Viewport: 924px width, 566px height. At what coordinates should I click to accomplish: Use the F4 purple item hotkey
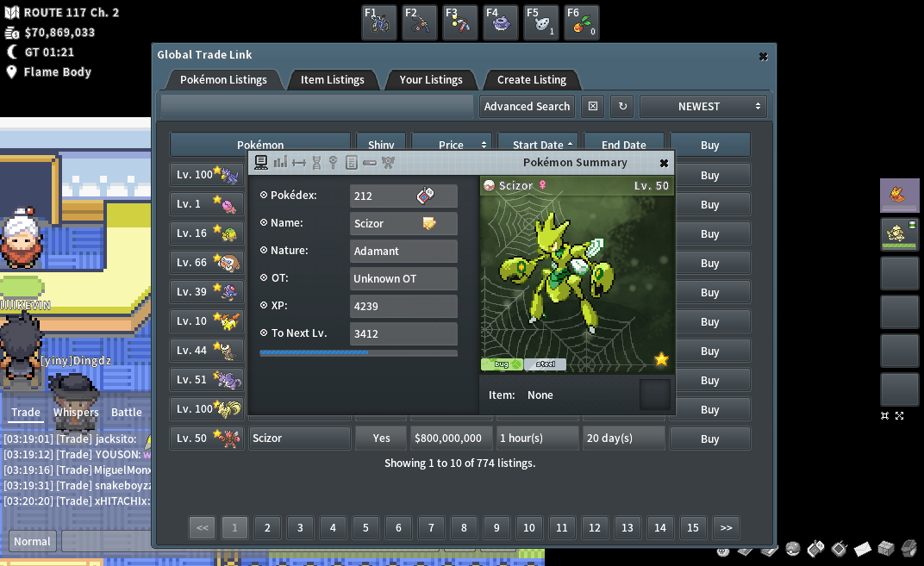pos(501,22)
